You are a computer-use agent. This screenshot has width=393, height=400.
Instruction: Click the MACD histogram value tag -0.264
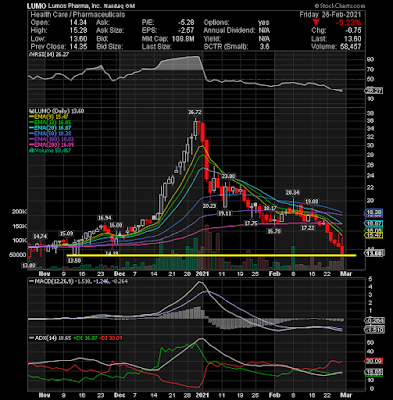pos(374,321)
